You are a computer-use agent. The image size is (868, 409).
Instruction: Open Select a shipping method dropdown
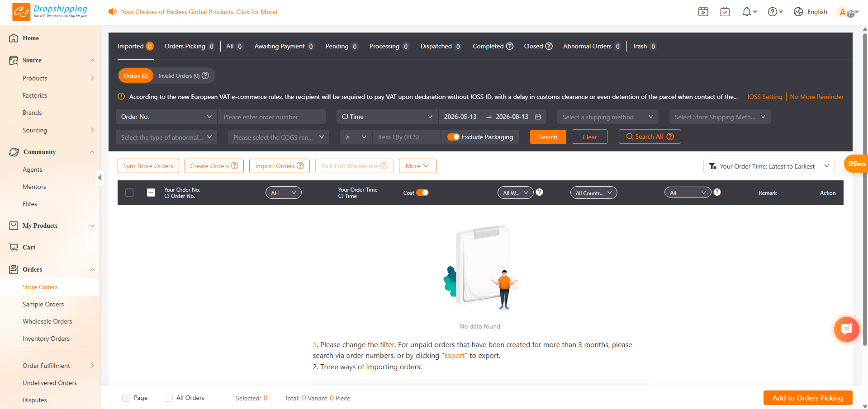click(x=607, y=117)
